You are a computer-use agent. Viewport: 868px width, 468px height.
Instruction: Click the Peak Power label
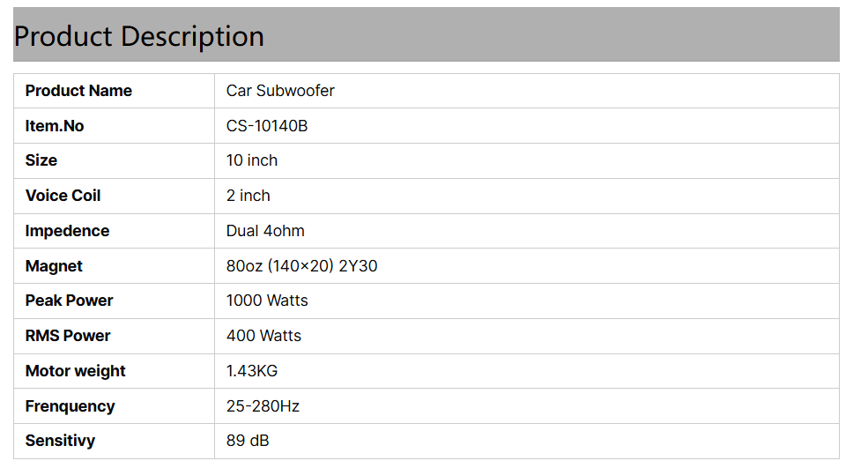(x=69, y=301)
